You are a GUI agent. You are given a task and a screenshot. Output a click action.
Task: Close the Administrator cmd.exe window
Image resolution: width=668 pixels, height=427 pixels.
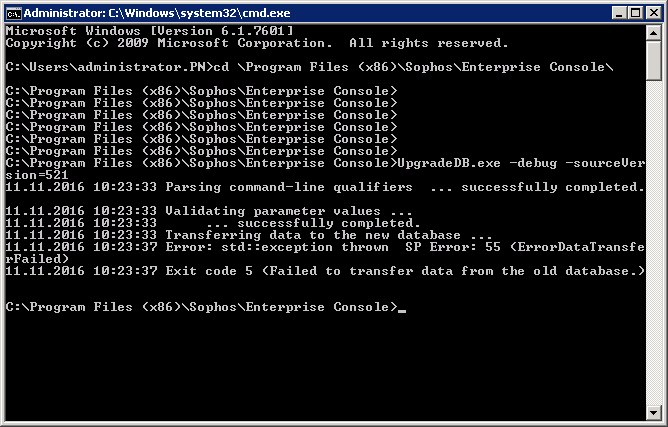[x=654, y=13]
